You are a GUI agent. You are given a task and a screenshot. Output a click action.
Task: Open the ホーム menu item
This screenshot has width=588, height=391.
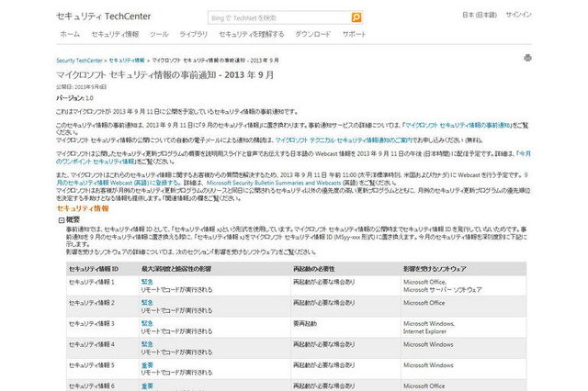pyautogui.click(x=70, y=34)
